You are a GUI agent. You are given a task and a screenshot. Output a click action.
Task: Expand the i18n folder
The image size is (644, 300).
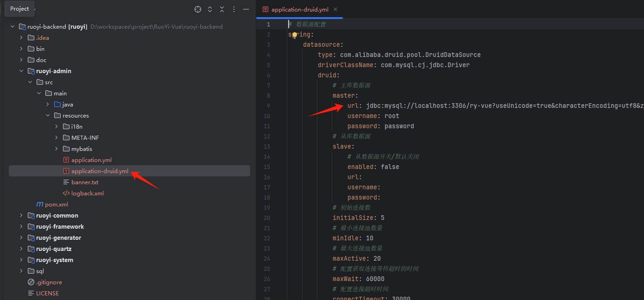point(57,127)
